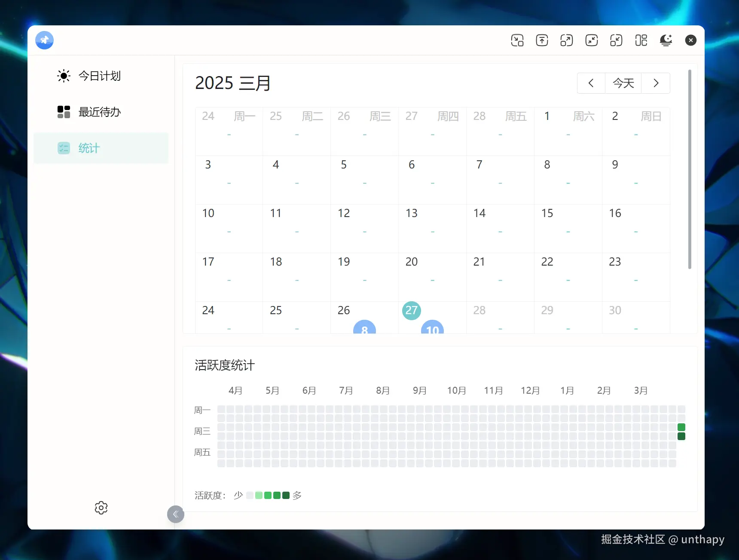Click the 4月 heatmap month label

[235, 390]
